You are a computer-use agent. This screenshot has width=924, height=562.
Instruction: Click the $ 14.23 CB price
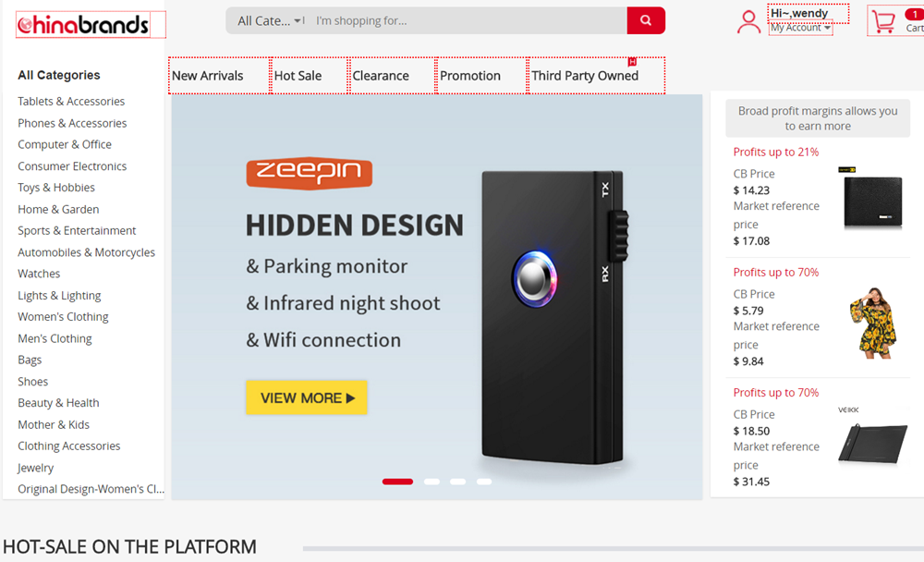point(751,189)
